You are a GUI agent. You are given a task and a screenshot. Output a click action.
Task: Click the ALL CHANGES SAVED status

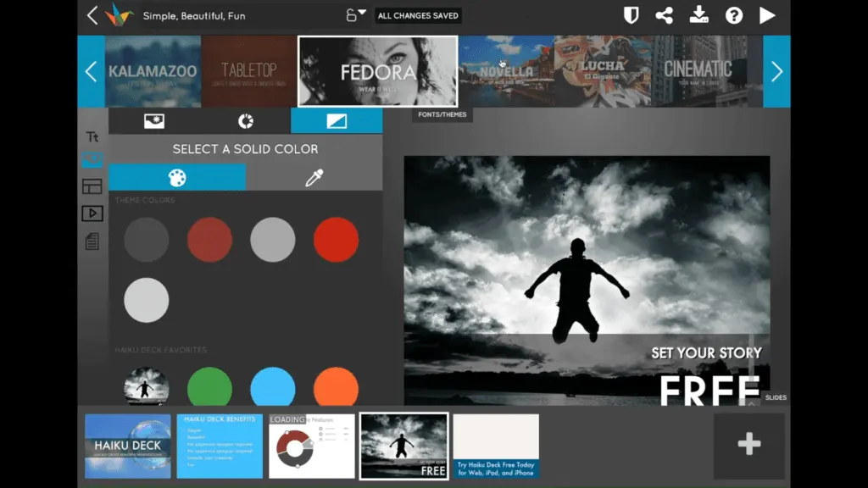418,15
